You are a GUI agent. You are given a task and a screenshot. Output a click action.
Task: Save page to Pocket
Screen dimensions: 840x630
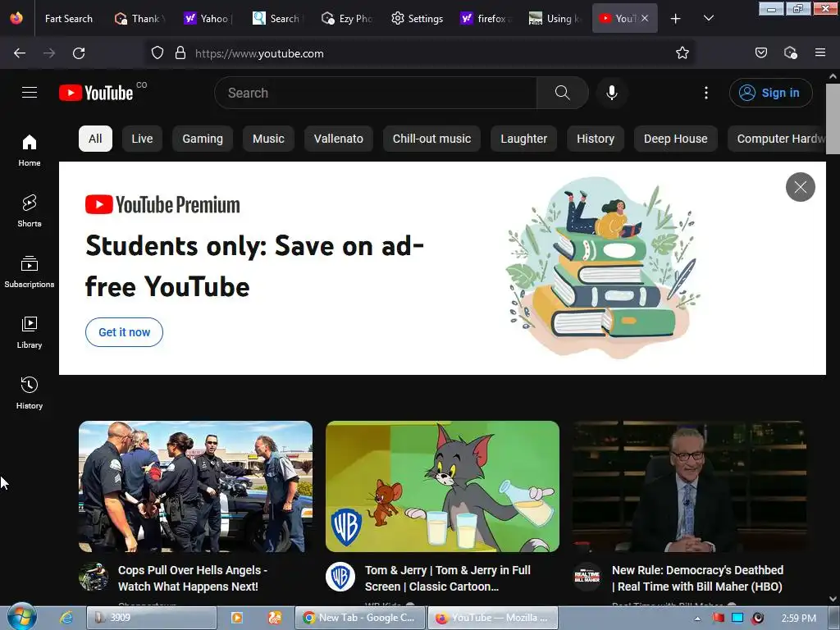pyautogui.click(x=761, y=53)
